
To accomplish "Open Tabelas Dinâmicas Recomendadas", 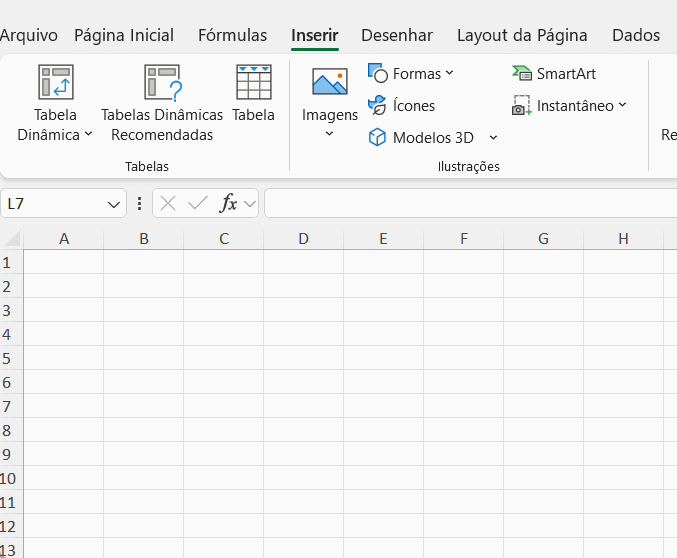I will tap(162, 83).
